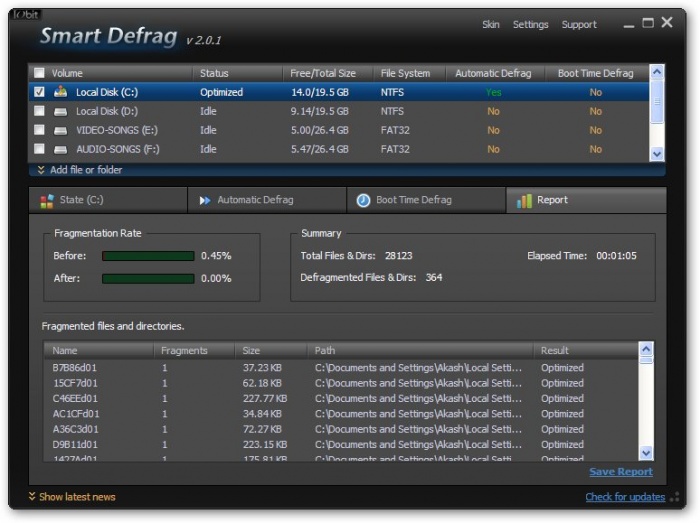Click the Save Report link

621,472
